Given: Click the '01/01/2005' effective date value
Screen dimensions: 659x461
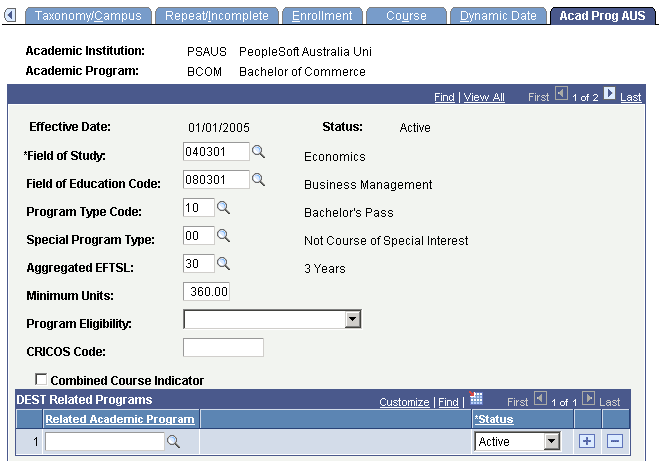Looking at the screenshot, I should point(219,128).
